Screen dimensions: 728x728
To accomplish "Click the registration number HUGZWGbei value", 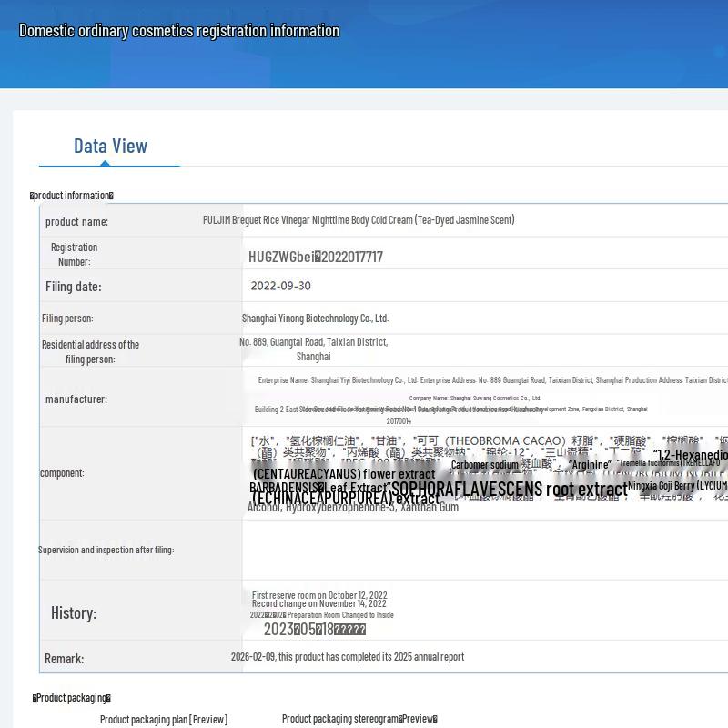I will [x=316, y=257].
